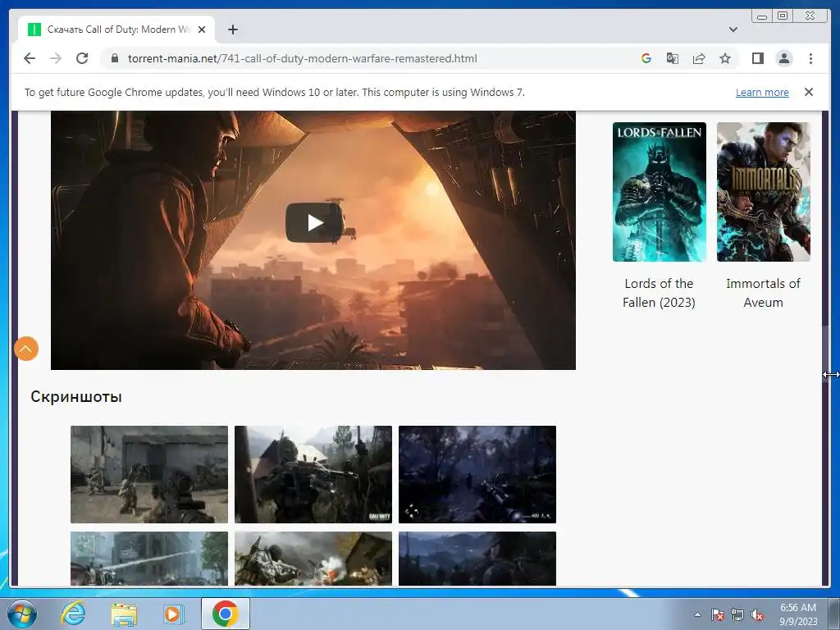Viewport: 840px width, 630px height.
Task: Open Windows Explorer from taskbar
Action: tap(124, 614)
